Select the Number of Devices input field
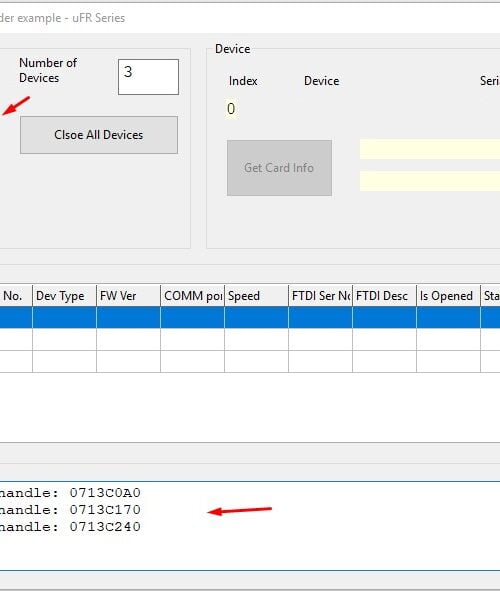Viewport: 500px width, 591px height. 148,77
